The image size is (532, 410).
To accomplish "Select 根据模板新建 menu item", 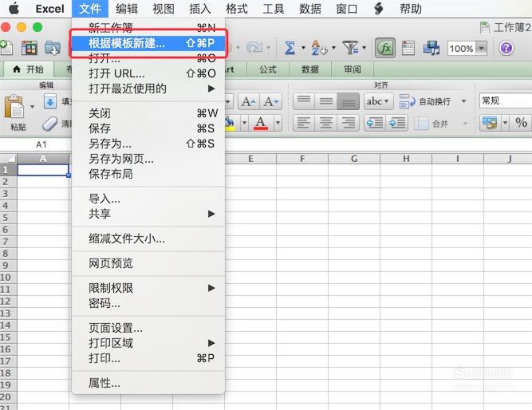I will pyautogui.click(x=148, y=43).
